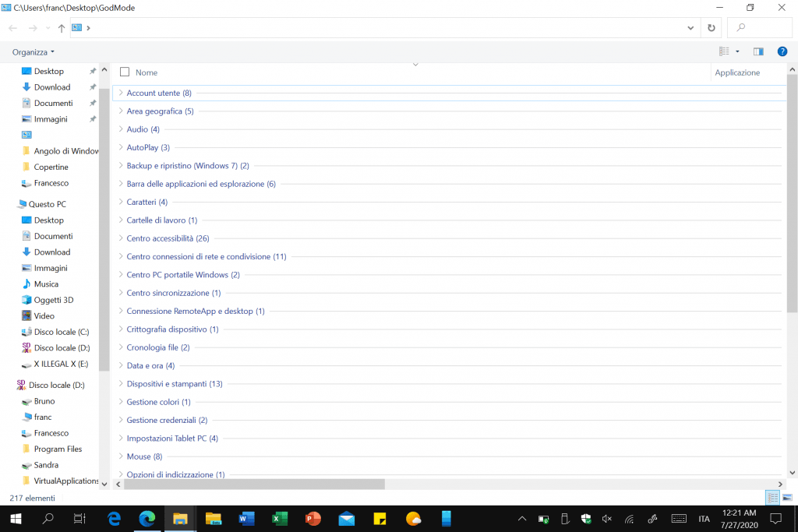The image size is (798, 532).
Task: Select X ILLEGAL X (E:) drive
Action: pos(61,364)
